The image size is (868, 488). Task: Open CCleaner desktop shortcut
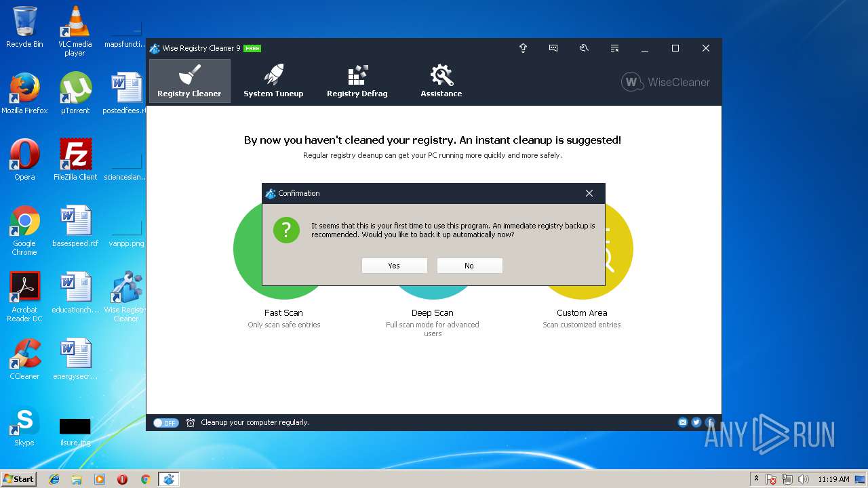(24, 359)
